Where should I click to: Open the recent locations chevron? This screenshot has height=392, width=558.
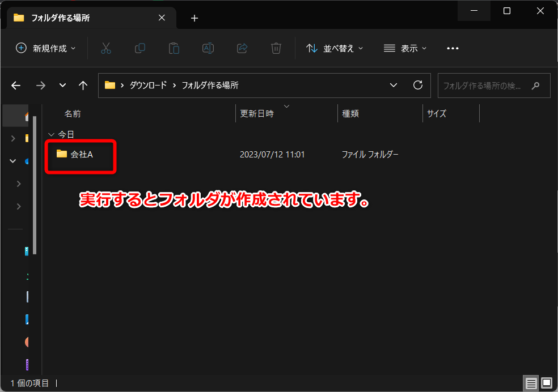(x=62, y=86)
